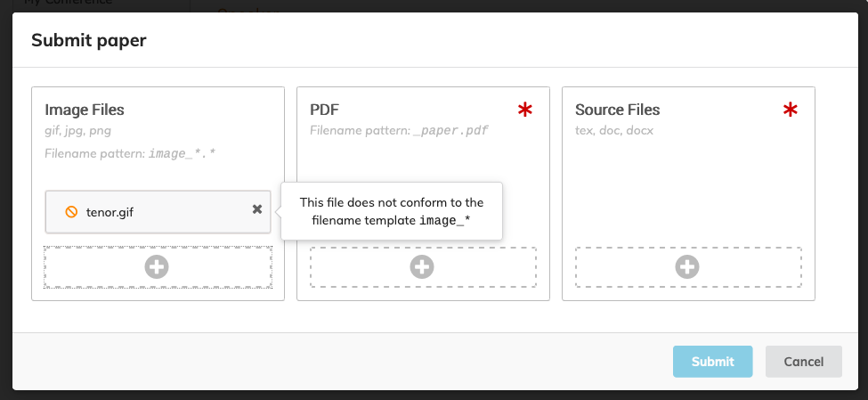868x400 pixels.
Task: Add a file to Image Files
Action: pos(158,267)
